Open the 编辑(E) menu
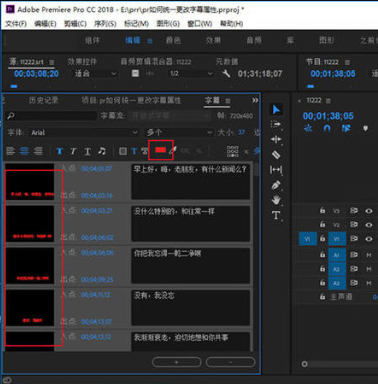Screen dimensions: 378x384 (x=45, y=24)
